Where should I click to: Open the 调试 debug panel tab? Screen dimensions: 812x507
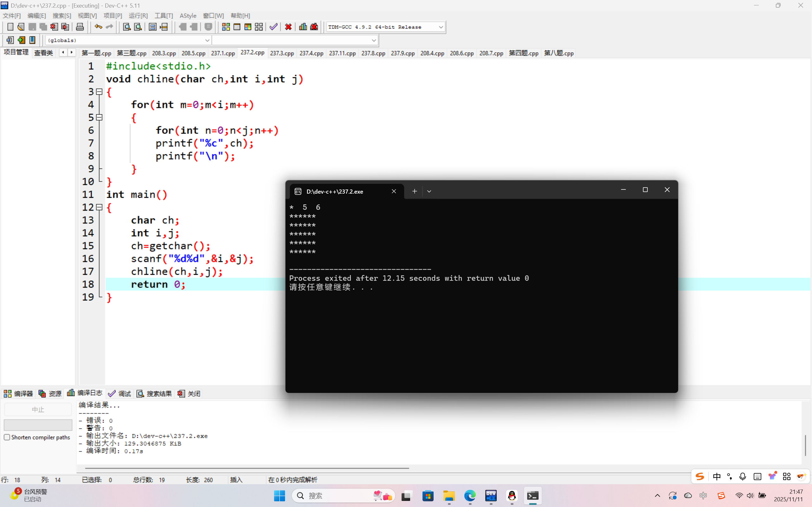120,393
